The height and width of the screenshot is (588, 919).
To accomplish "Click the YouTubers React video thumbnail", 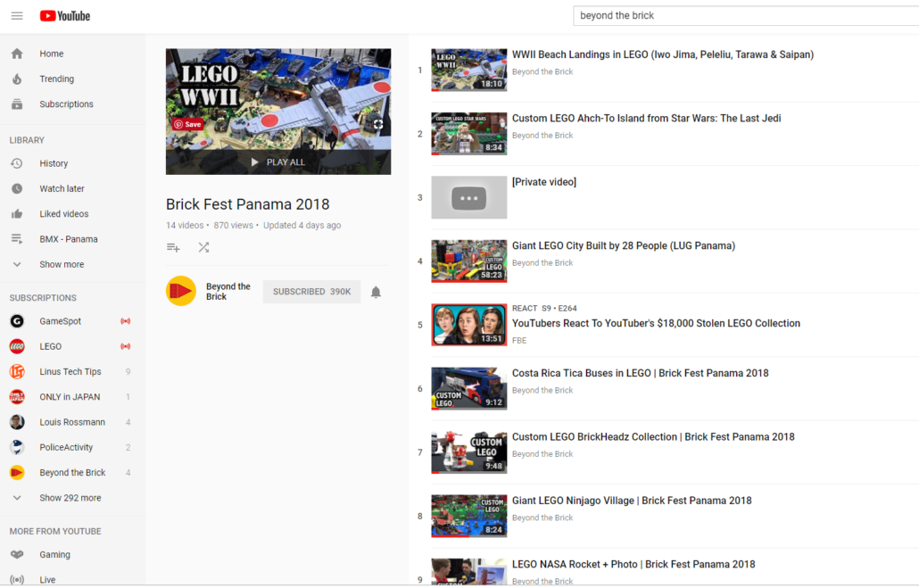I will click(469, 325).
